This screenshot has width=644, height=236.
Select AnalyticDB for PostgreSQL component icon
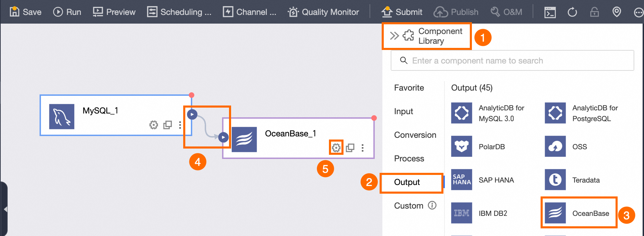tap(555, 113)
